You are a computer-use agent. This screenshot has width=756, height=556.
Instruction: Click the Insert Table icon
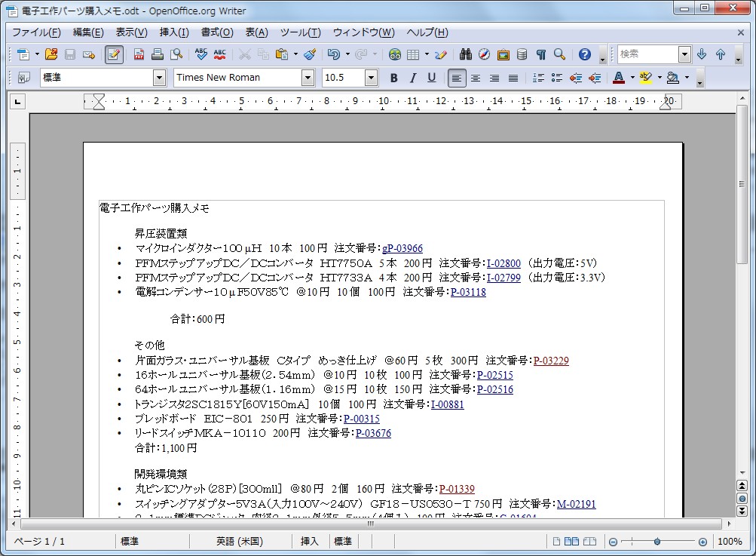coord(413,54)
